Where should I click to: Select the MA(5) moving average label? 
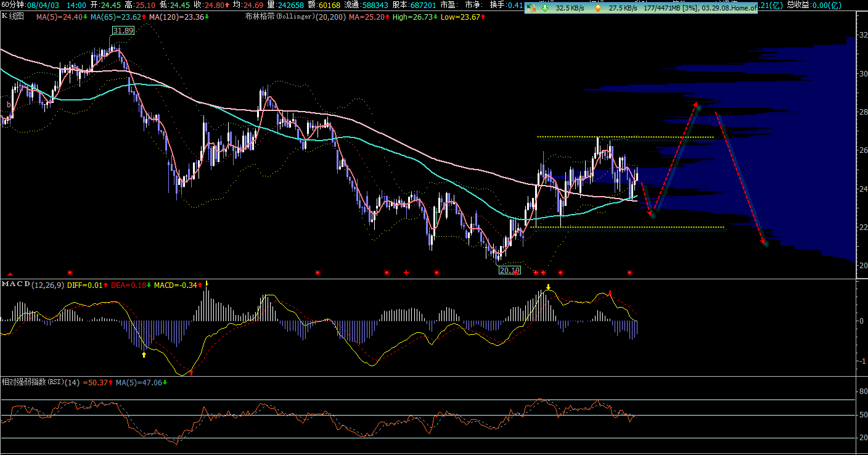click(x=61, y=16)
